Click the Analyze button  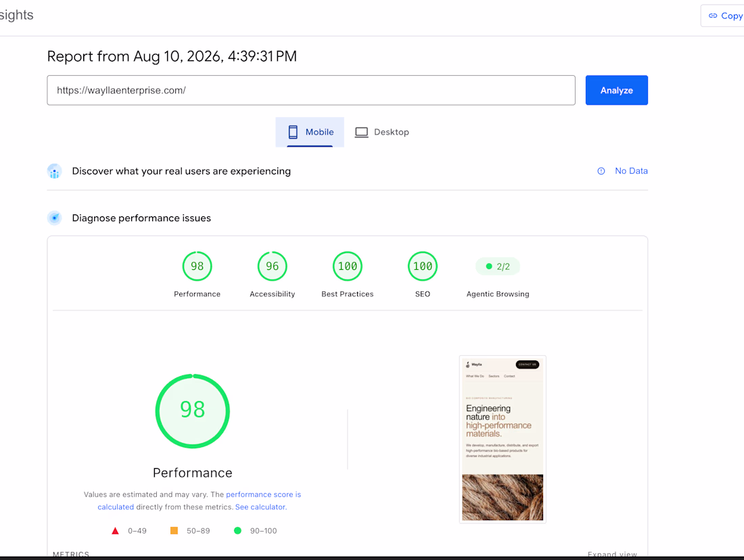pyautogui.click(x=616, y=90)
